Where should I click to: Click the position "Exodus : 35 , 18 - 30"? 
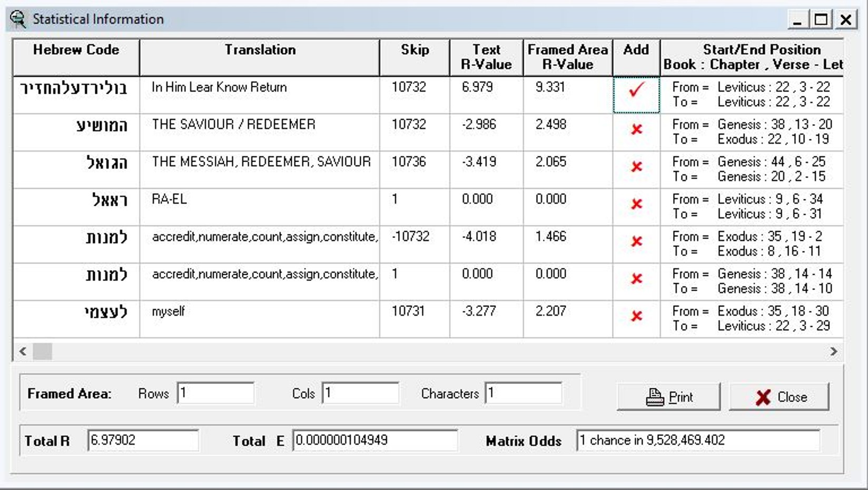773,312
